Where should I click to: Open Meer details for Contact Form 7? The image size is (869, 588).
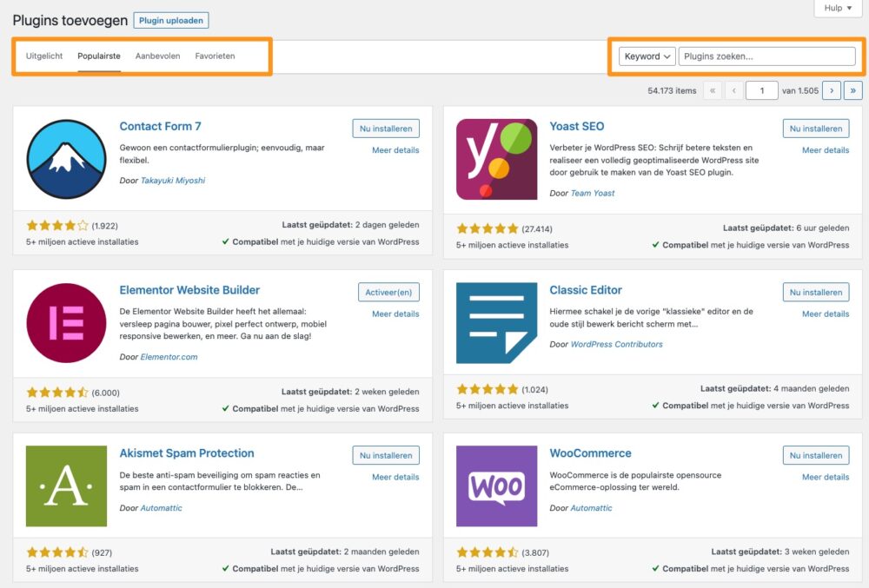tap(395, 150)
